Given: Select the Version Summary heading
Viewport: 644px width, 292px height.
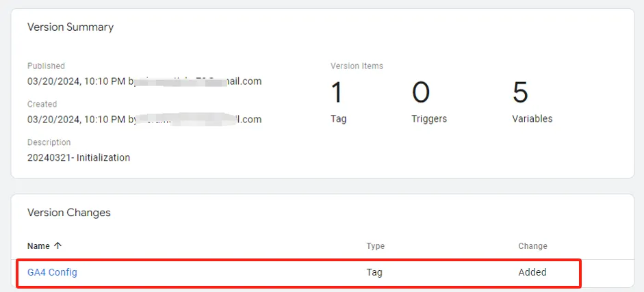Looking at the screenshot, I should (x=70, y=27).
